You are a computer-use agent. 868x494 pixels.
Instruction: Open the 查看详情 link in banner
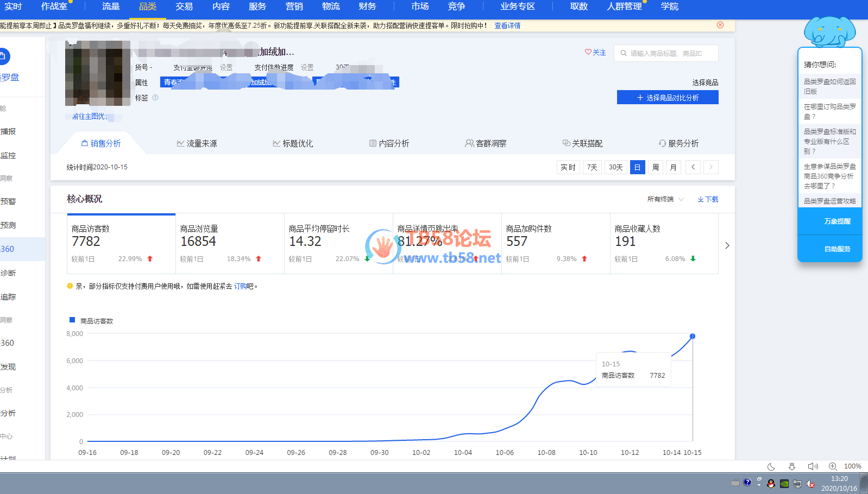point(507,26)
